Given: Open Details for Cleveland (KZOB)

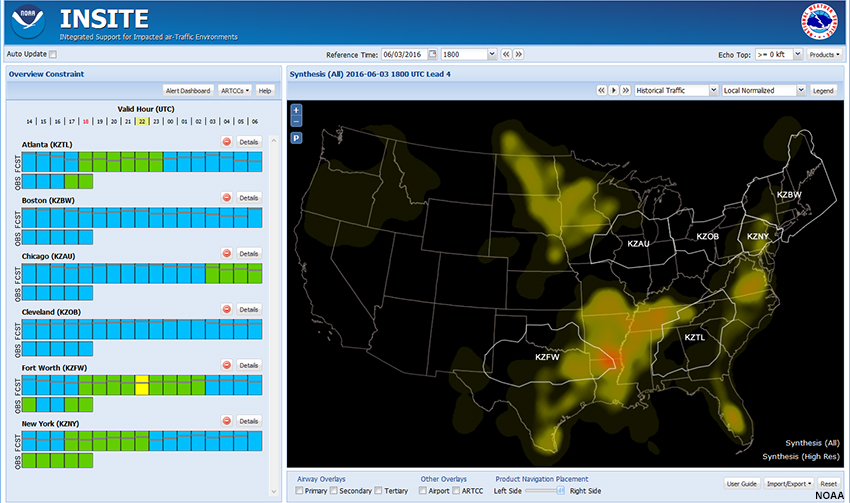Looking at the screenshot, I should [x=249, y=309].
